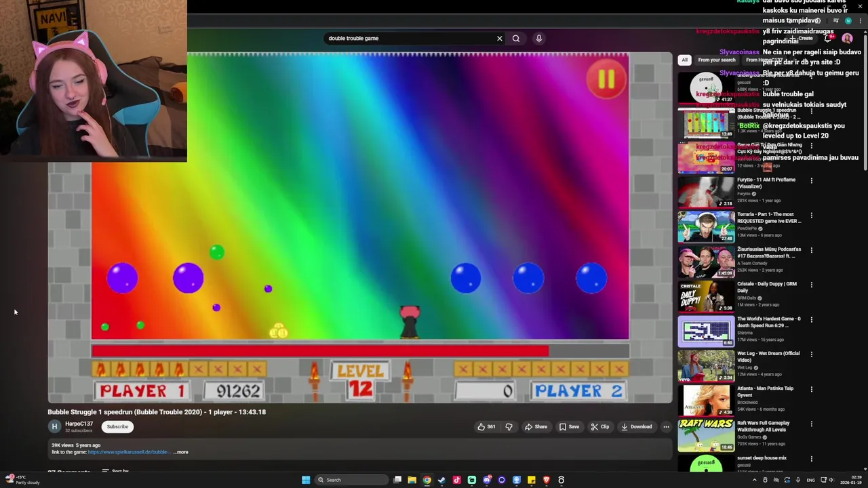The width and height of the screenshot is (868, 488).
Task: Open Žiauriausias Mūsų Podcast'as video thumbnail
Action: (x=706, y=262)
